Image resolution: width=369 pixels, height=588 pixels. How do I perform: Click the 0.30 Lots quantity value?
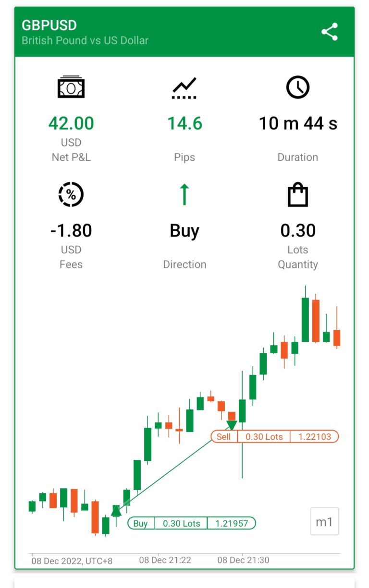coord(298,230)
